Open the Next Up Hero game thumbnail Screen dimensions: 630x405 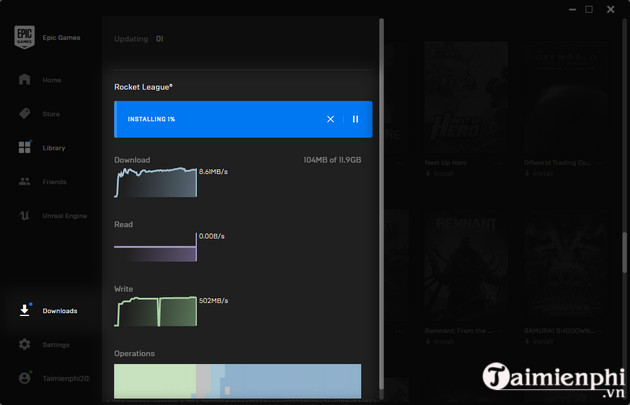point(466,97)
